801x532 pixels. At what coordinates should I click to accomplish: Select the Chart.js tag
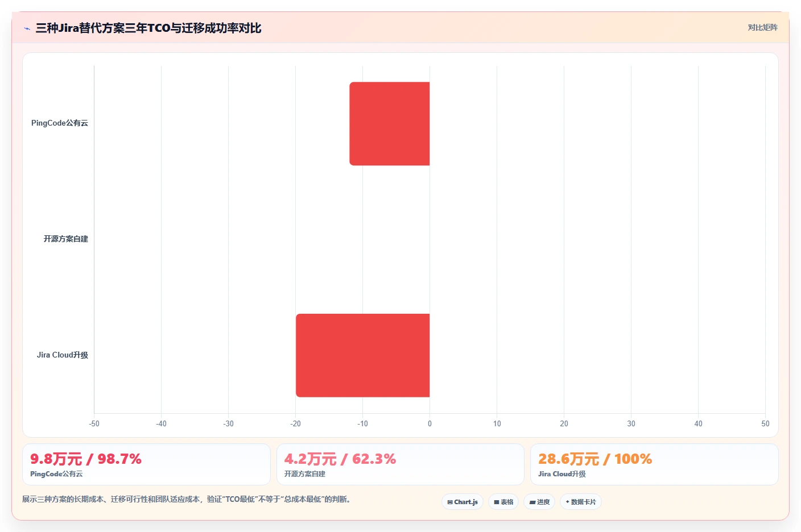[463, 502]
